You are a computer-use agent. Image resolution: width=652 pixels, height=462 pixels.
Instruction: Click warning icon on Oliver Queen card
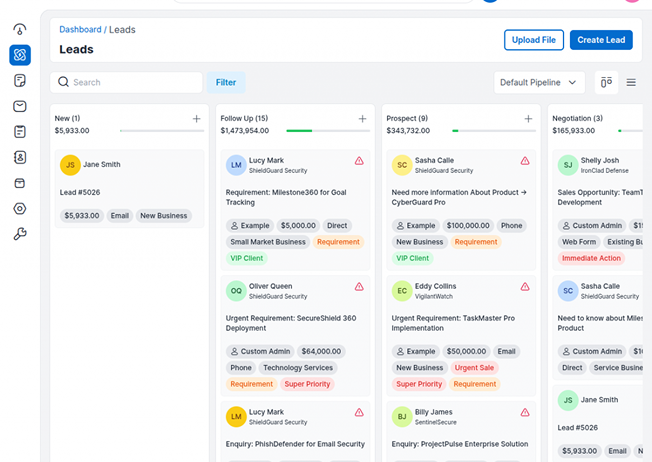pyautogui.click(x=359, y=286)
